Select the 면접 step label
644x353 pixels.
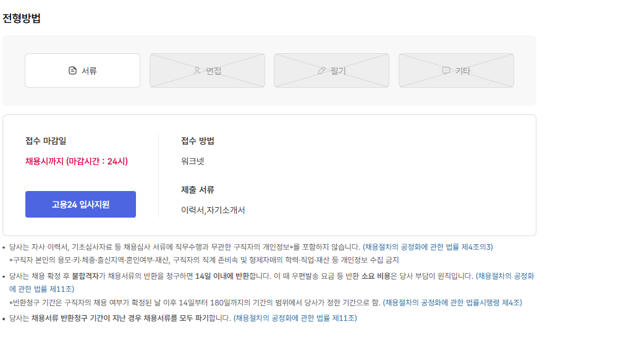point(214,70)
